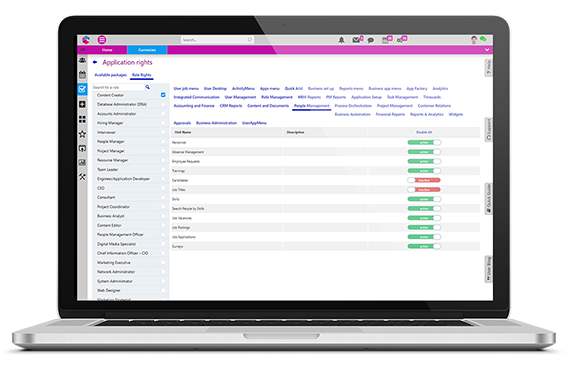Image resolution: width=570 pixels, height=383 pixels.
Task: Toggle the Absence Management active switch
Action: tap(424, 152)
